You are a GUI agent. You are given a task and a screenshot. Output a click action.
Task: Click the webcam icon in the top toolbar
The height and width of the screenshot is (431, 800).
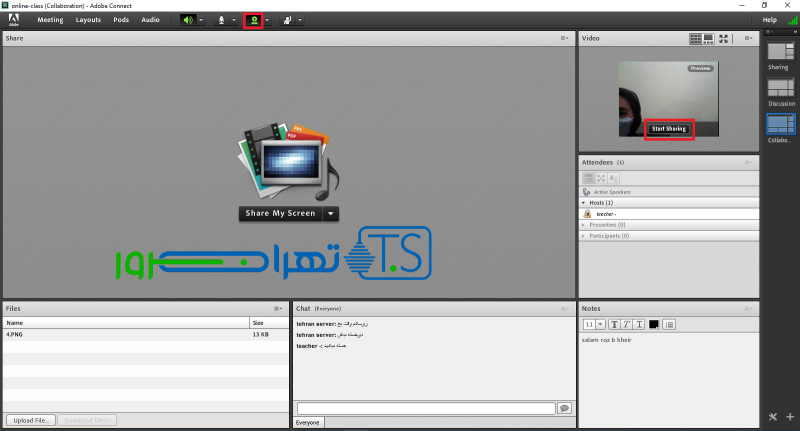tap(252, 20)
